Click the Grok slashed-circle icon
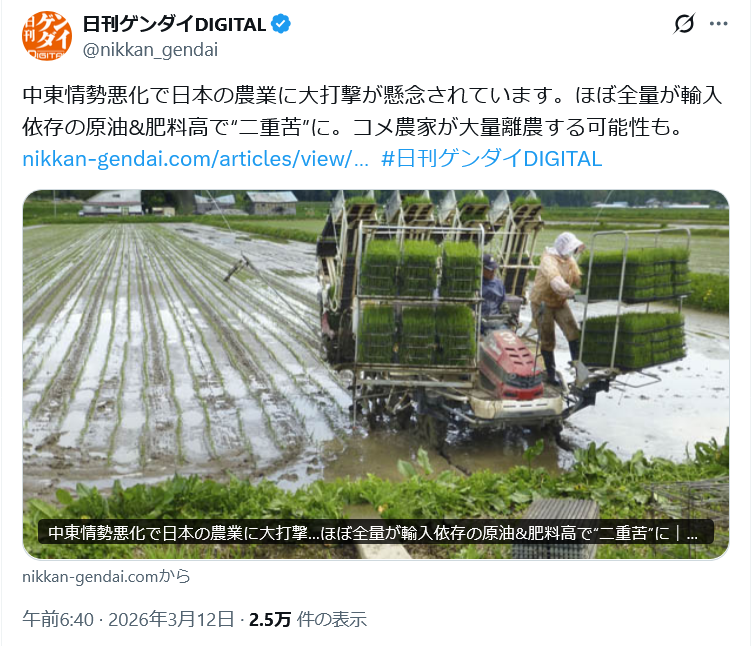This screenshot has height=646, width=753. coord(684,24)
